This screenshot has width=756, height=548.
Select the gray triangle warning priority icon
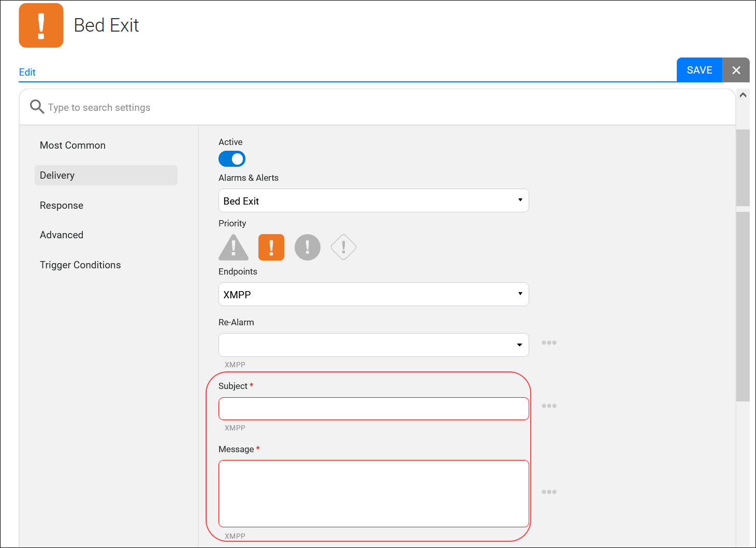point(234,248)
